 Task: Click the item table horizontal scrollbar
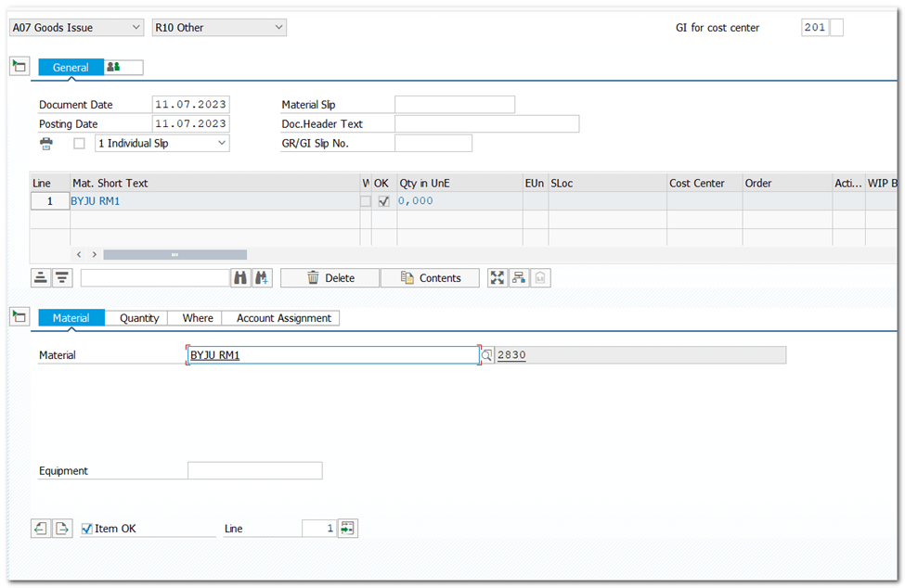[x=175, y=254]
